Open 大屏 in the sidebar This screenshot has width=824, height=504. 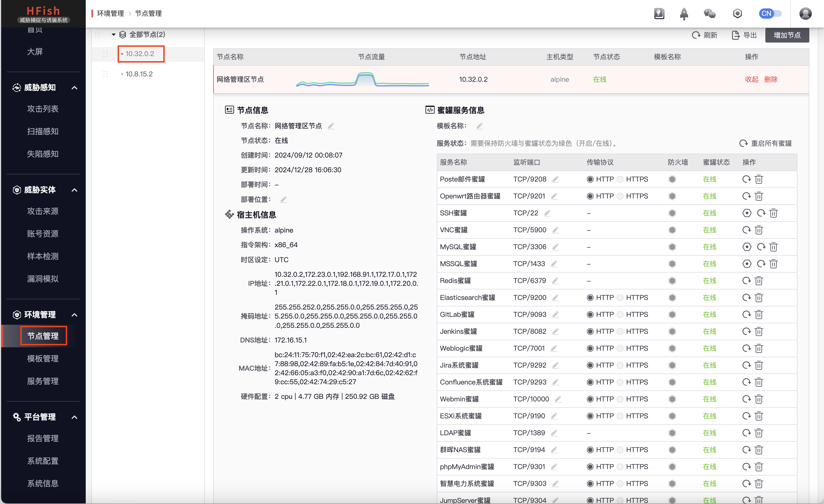pyautogui.click(x=35, y=52)
